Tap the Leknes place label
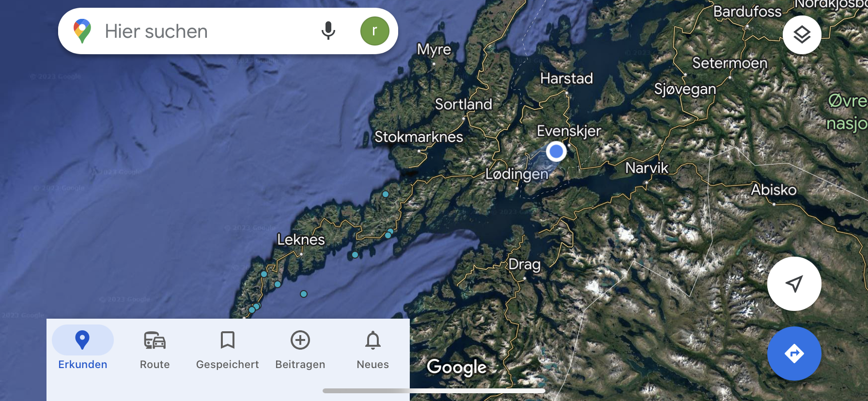 [301, 239]
